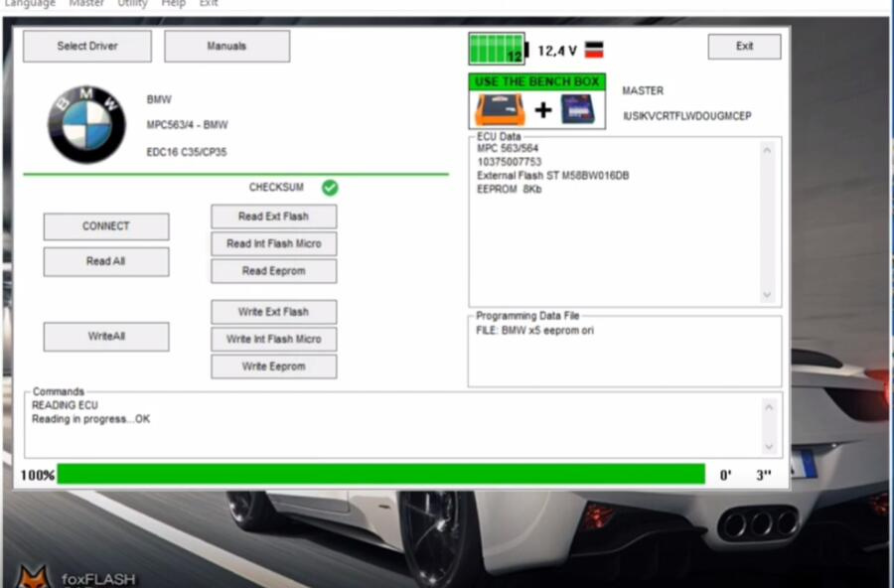Click the MASTER label
The width and height of the screenshot is (894, 588).
pyautogui.click(x=643, y=90)
